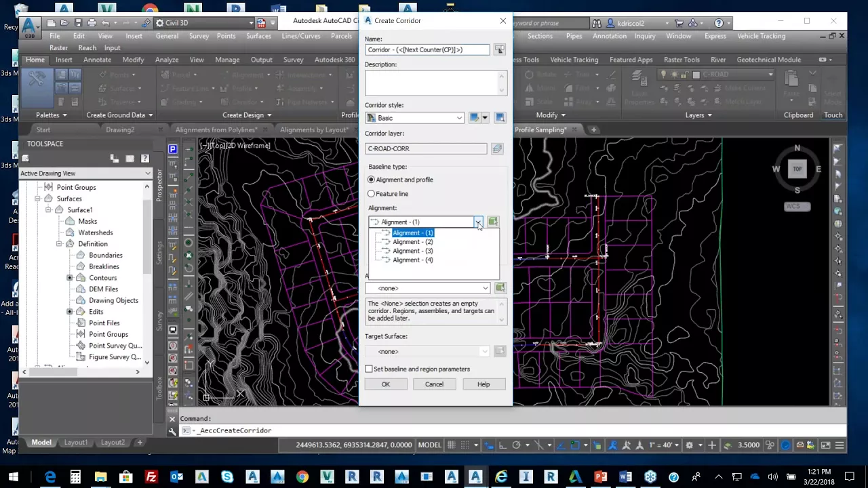Choose Alignment - (2) from the list
This screenshot has width=868, height=488.
[412, 242]
